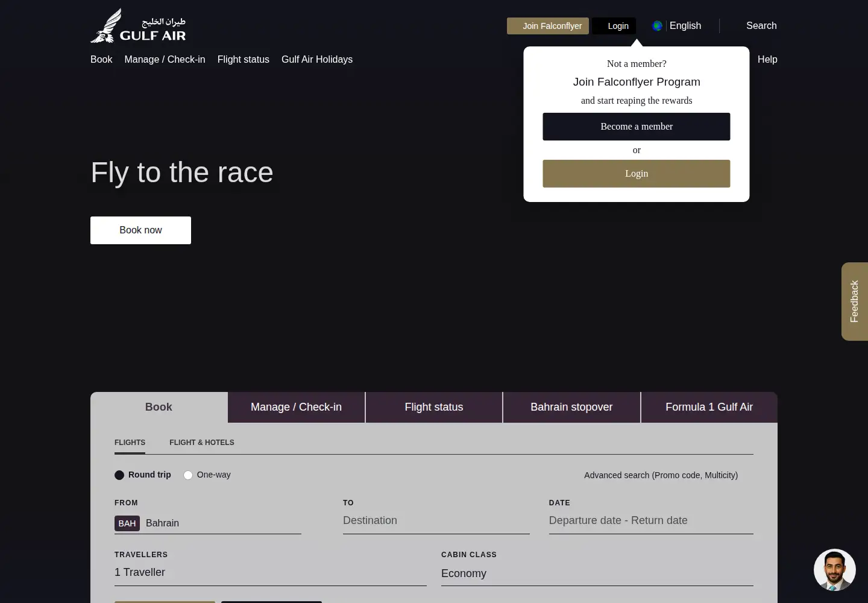Screen dimensions: 868x603
Task: Open the Feedback side tab
Action: pos(855,301)
